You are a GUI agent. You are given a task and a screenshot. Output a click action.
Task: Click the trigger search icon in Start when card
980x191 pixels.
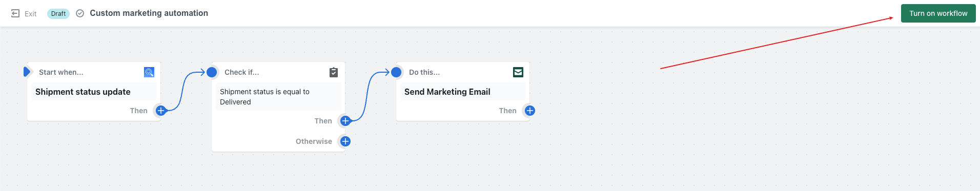149,72
